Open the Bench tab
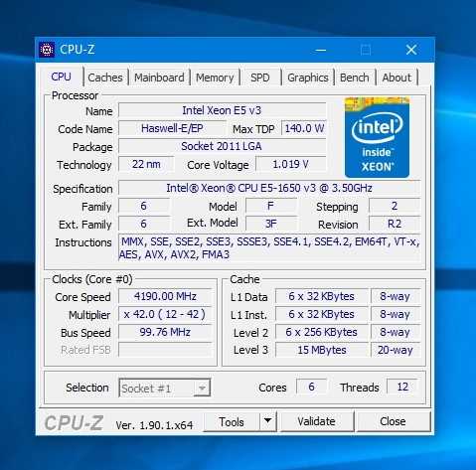The height and width of the screenshot is (470, 476). pos(355,78)
